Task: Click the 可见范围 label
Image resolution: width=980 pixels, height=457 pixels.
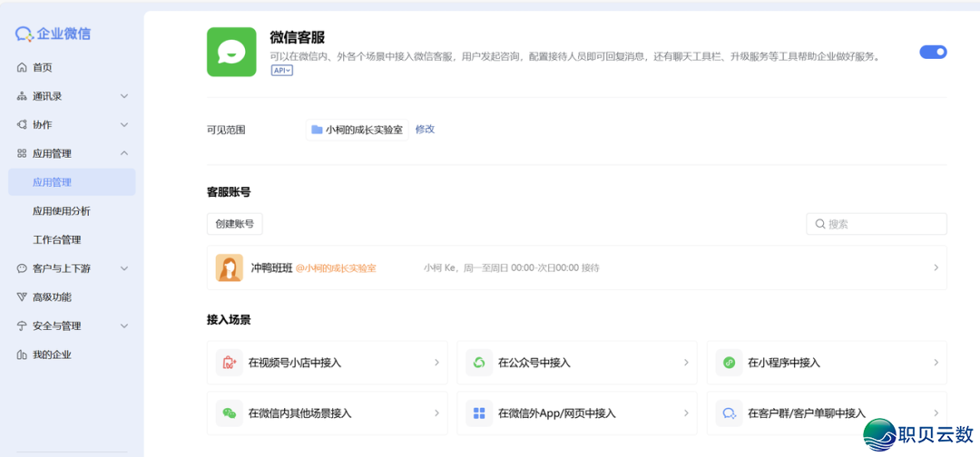Action: pyautogui.click(x=226, y=130)
